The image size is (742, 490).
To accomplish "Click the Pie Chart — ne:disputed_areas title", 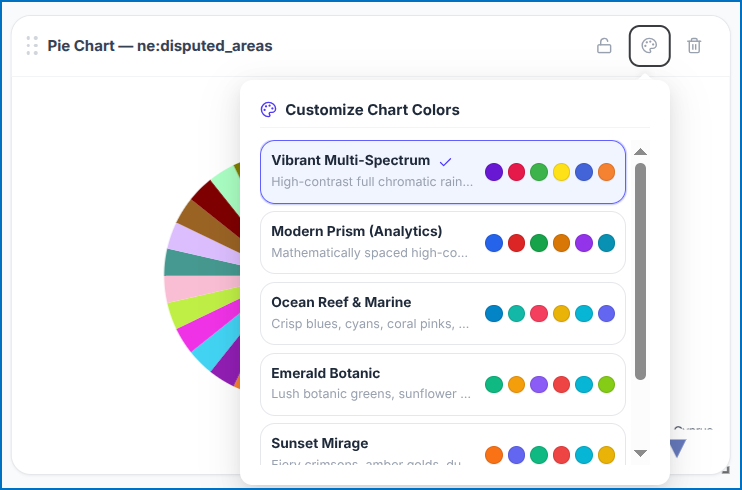I will pyautogui.click(x=160, y=46).
